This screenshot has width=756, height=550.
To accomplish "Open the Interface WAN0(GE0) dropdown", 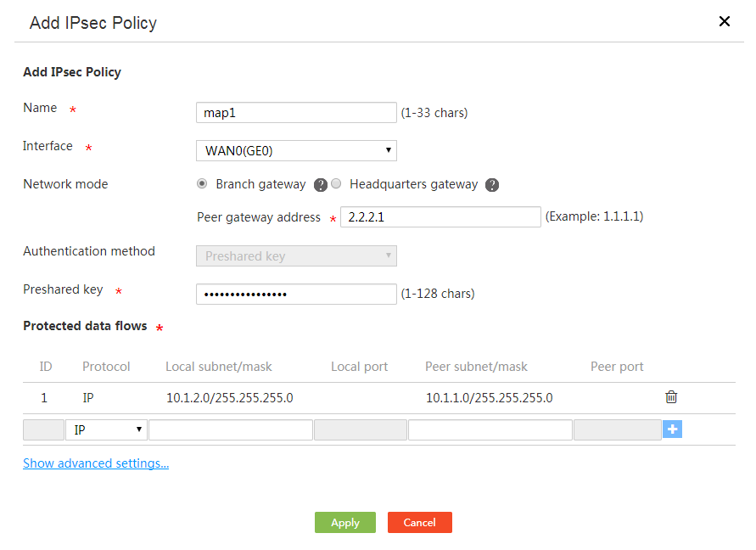I will (296, 150).
